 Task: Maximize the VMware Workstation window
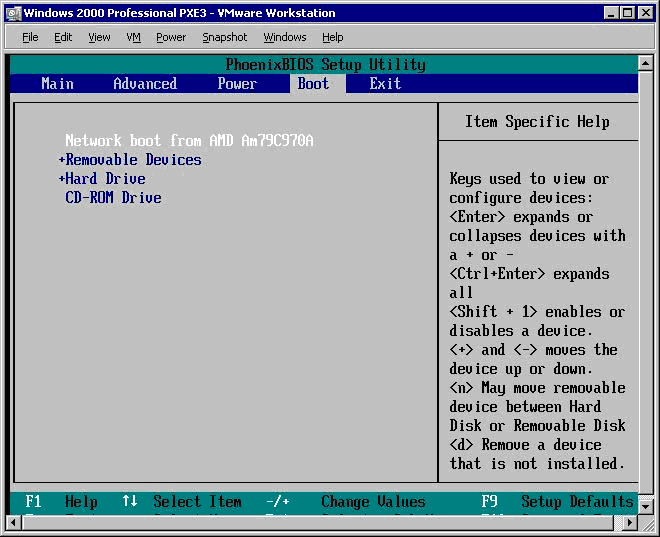pyautogui.click(x=627, y=13)
